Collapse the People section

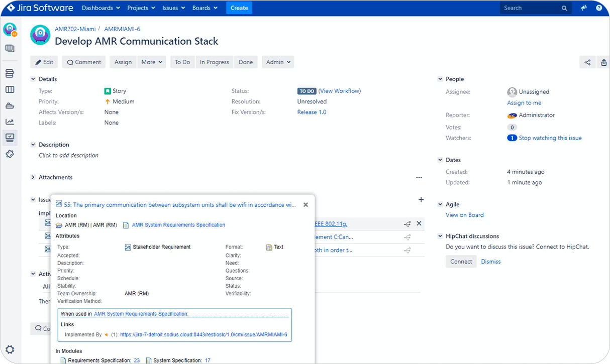click(440, 79)
